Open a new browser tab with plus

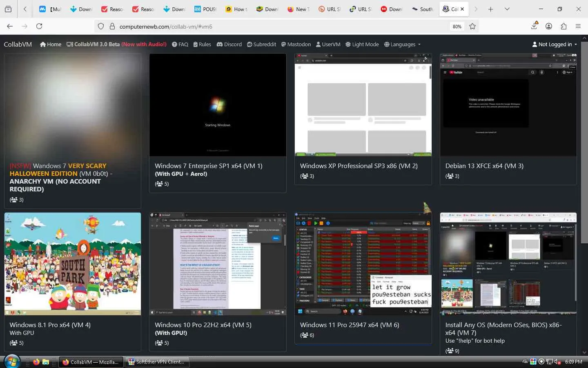pos(491,9)
